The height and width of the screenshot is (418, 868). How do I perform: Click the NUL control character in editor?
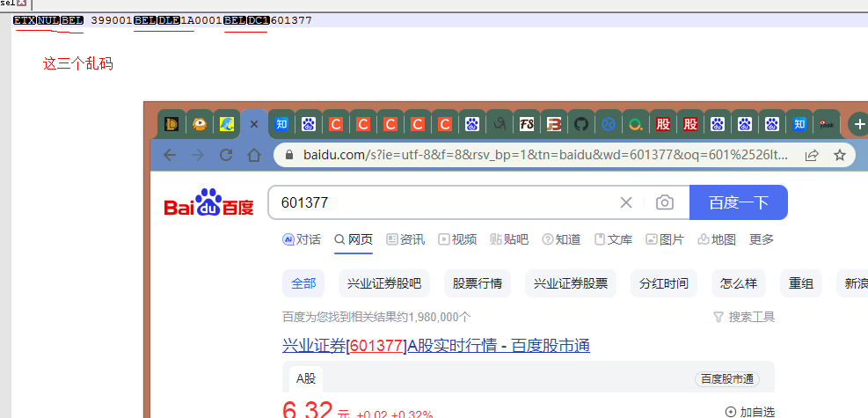tap(48, 20)
